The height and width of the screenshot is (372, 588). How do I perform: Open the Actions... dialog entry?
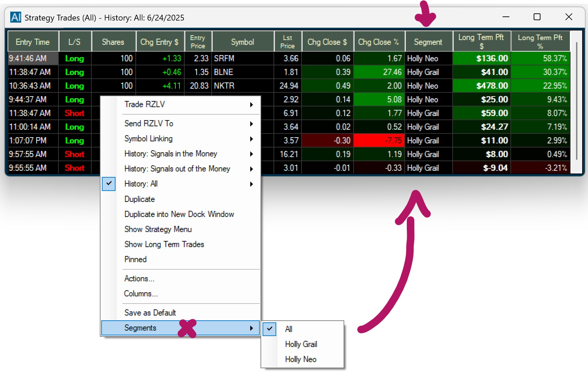point(181,279)
